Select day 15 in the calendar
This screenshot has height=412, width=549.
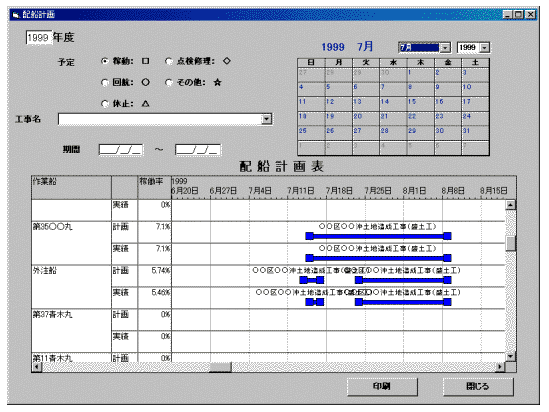click(421, 104)
